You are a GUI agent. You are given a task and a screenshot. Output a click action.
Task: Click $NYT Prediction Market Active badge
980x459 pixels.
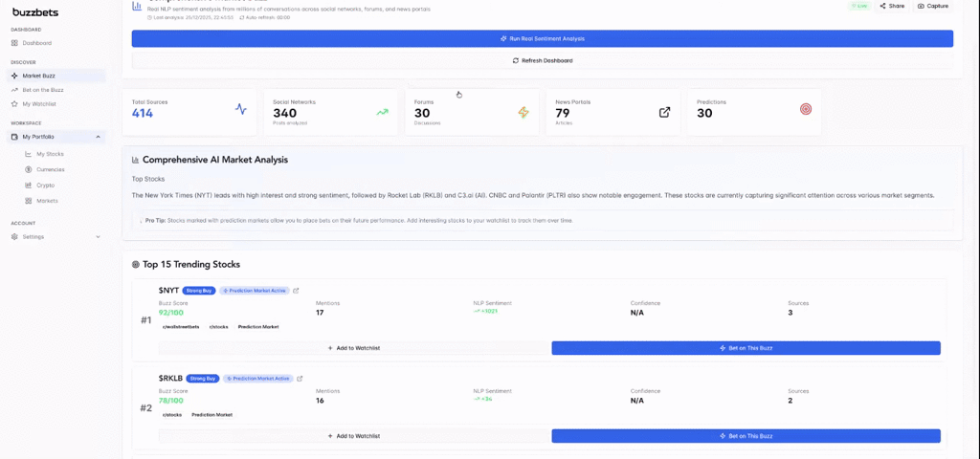pos(255,291)
